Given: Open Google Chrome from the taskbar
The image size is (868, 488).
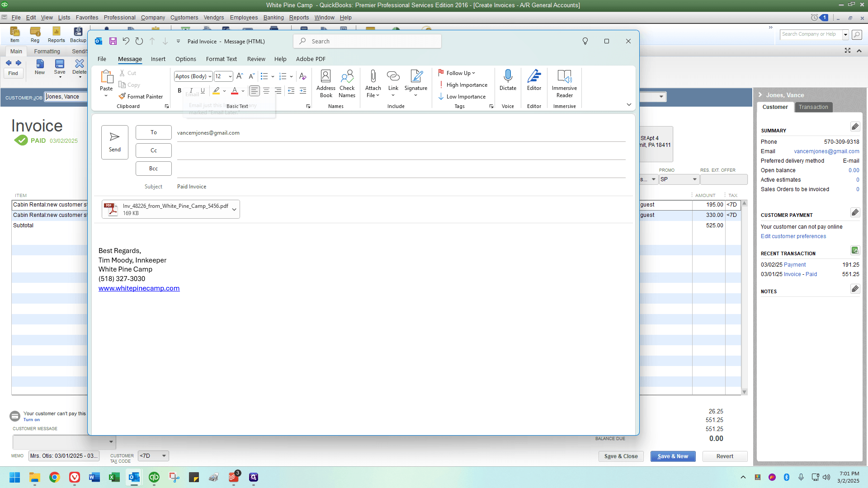Looking at the screenshot, I should click(55, 477).
